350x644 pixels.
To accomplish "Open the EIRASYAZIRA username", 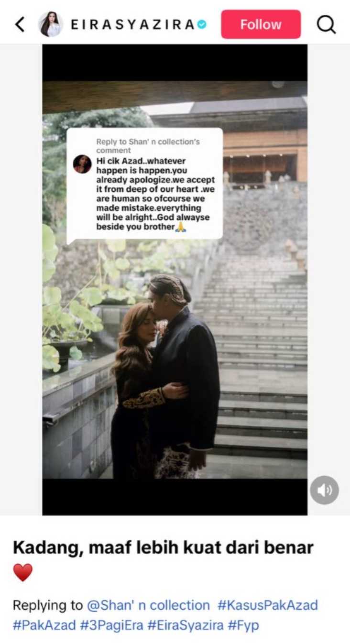I will click(132, 24).
